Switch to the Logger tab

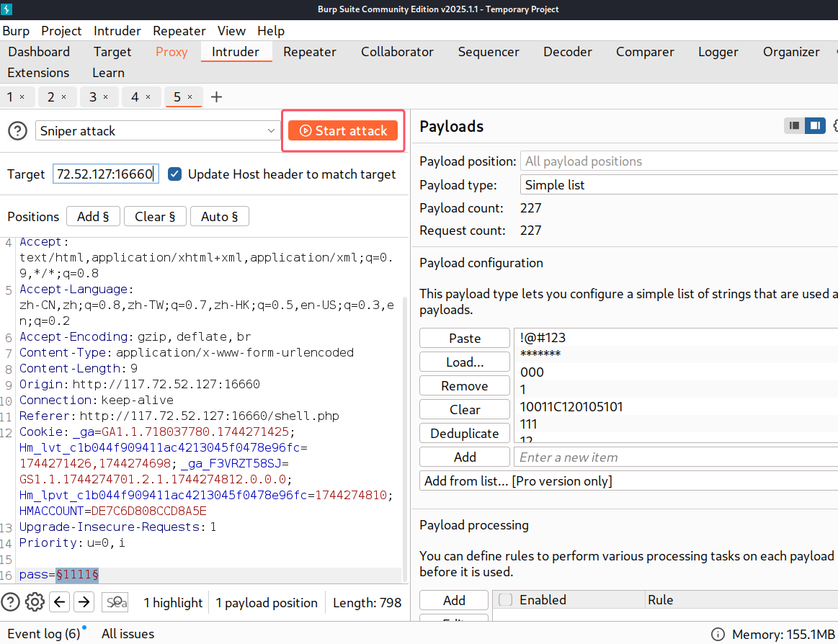(x=718, y=52)
